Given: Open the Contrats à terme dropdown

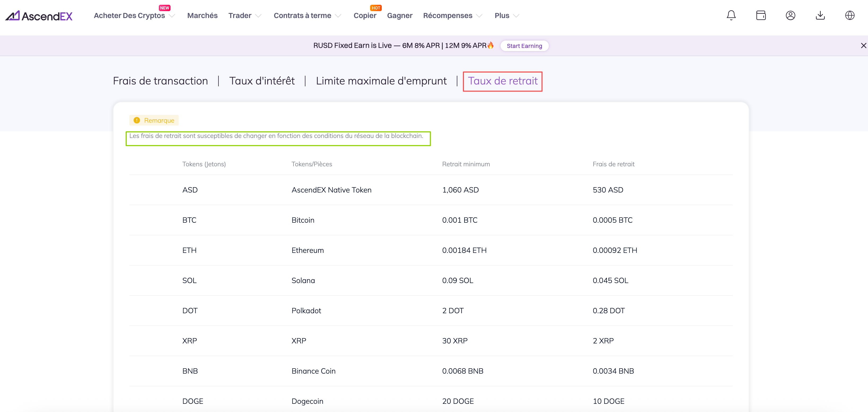Looking at the screenshot, I should pos(307,16).
